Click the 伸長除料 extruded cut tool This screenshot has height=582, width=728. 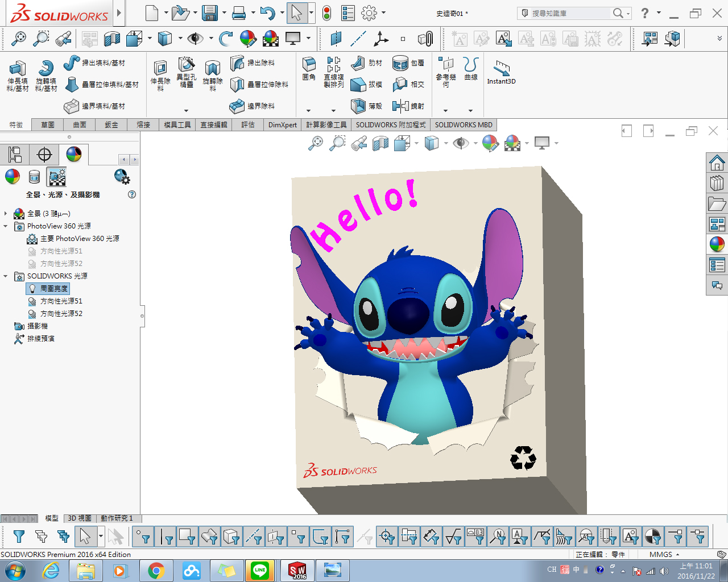click(160, 76)
